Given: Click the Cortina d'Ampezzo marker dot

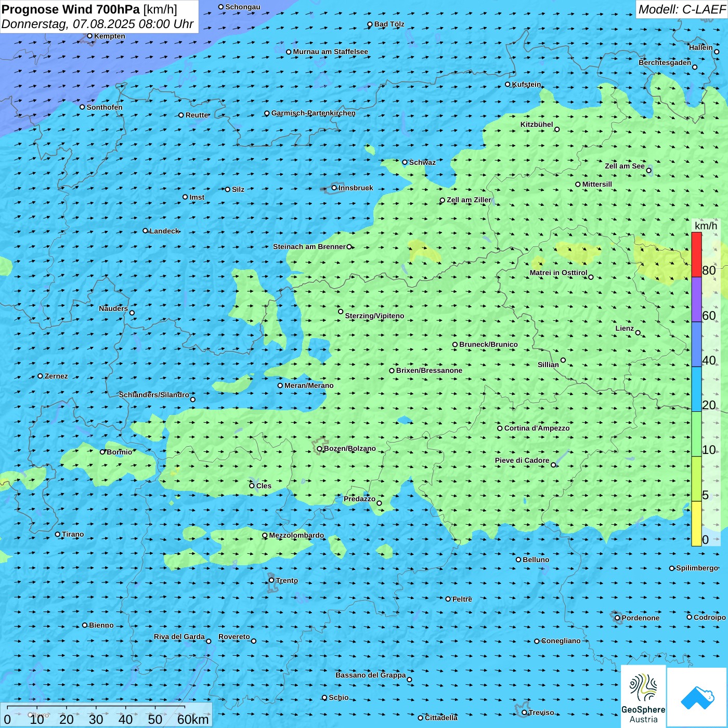Looking at the screenshot, I should (x=500, y=428).
